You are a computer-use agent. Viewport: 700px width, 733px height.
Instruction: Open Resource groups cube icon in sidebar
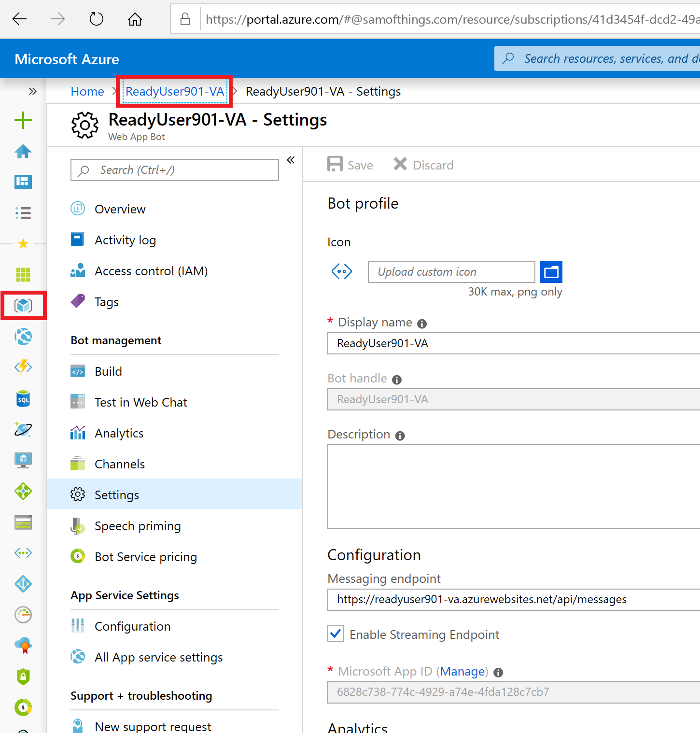[x=23, y=306]
